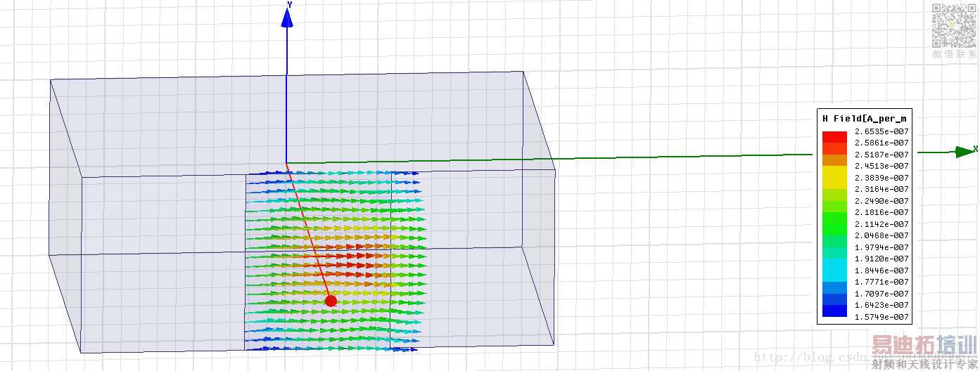Click the green X axis line

pos(549,159)
